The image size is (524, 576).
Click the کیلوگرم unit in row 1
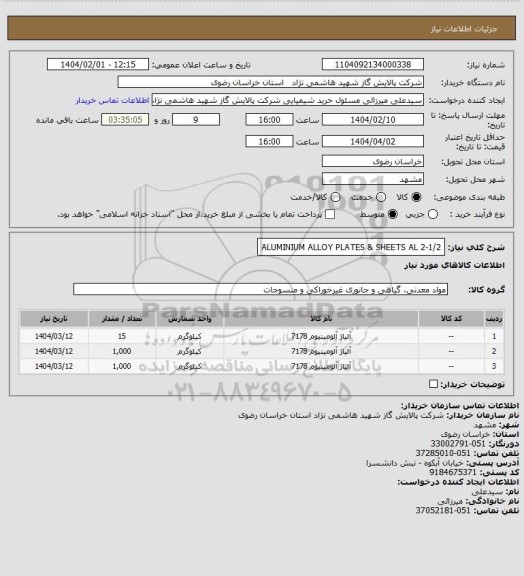189,336
